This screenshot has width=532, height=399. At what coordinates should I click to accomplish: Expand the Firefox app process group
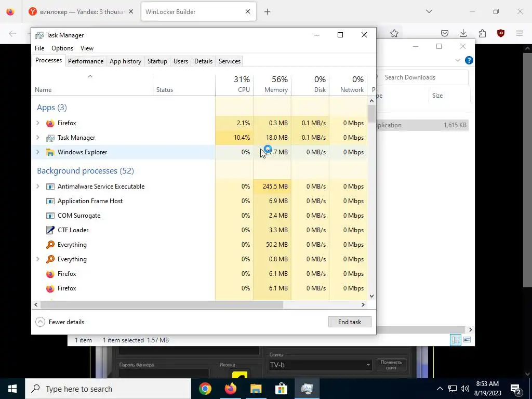pyautogui.click(x=37, y=123)
